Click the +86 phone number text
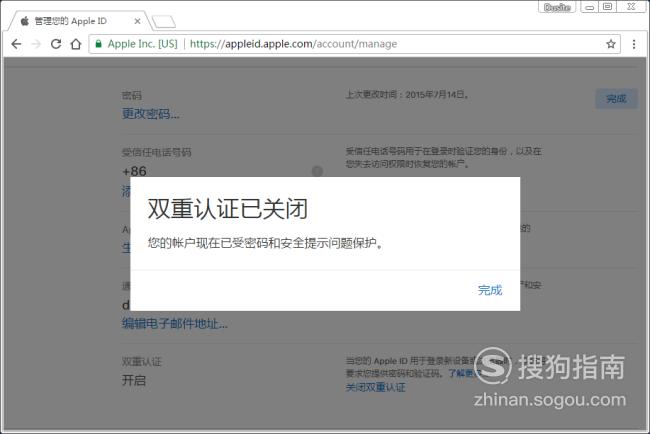This screenshot has width=650, height=434. [x=134, y=171]
